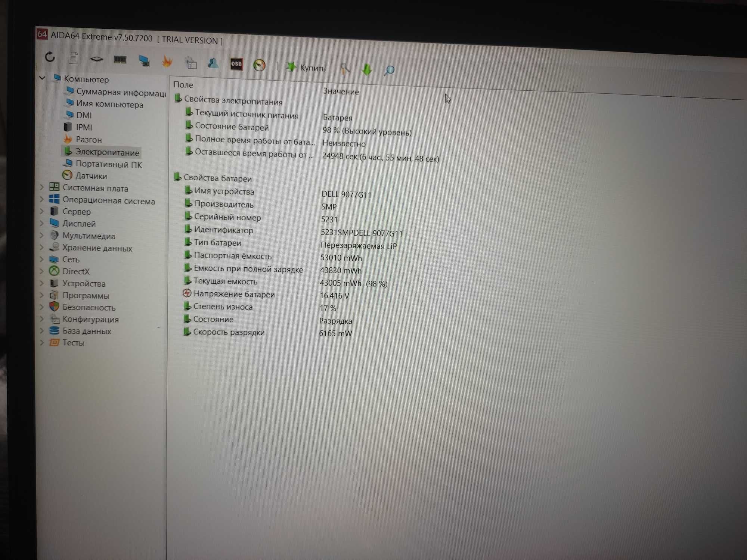Image resolution: width=747 pixels, height=560 pixels.
Task: Select the Свойства электропитания group row
Action: click(229, 100)
